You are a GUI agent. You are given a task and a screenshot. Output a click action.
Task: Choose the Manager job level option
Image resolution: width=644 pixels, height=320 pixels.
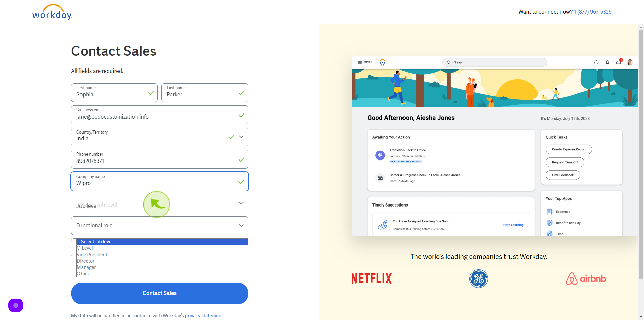[162, 267]
